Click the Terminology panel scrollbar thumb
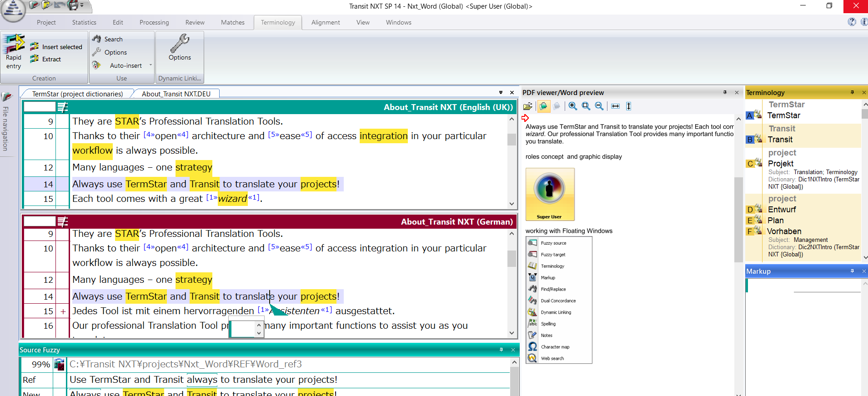The height and width of the screenshot is (396, 868). (864, 114)
